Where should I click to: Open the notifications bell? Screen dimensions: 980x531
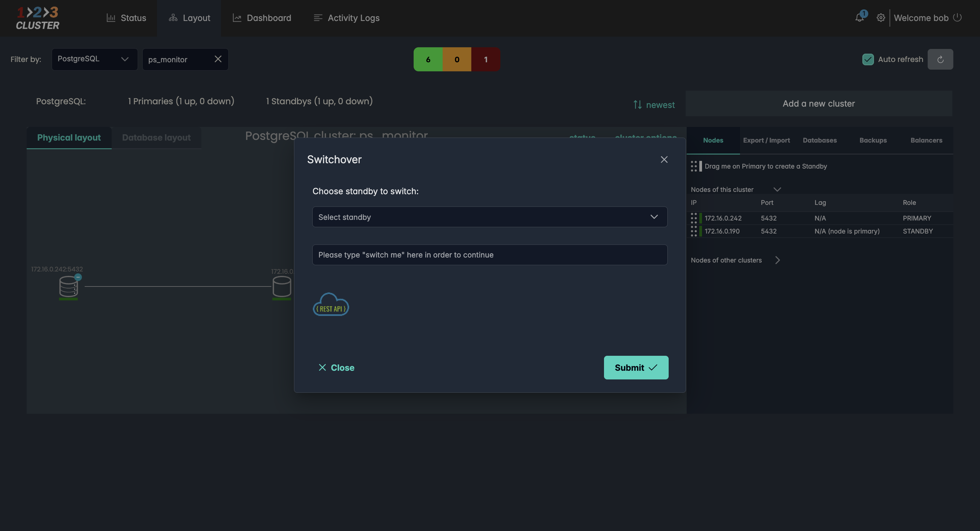point(859,17)
